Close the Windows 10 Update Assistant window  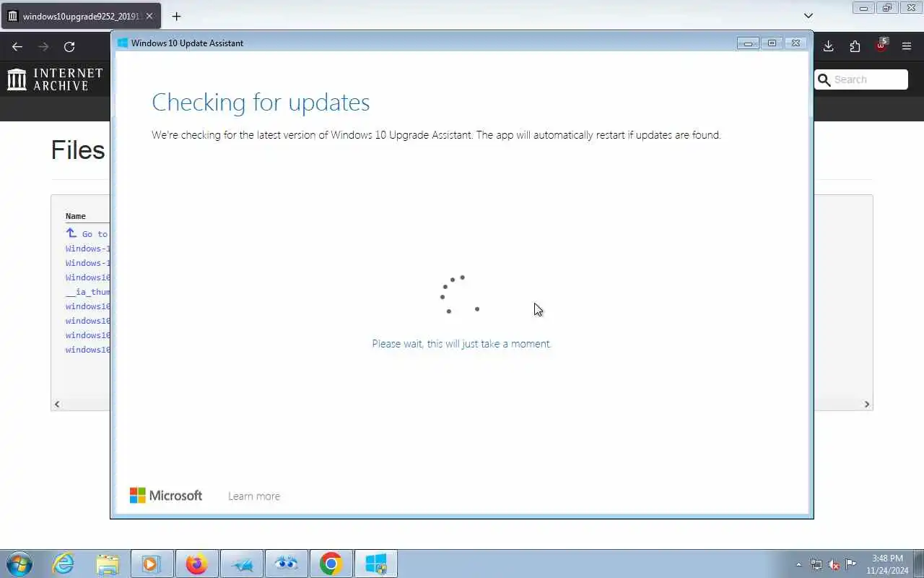coord(796,43)
